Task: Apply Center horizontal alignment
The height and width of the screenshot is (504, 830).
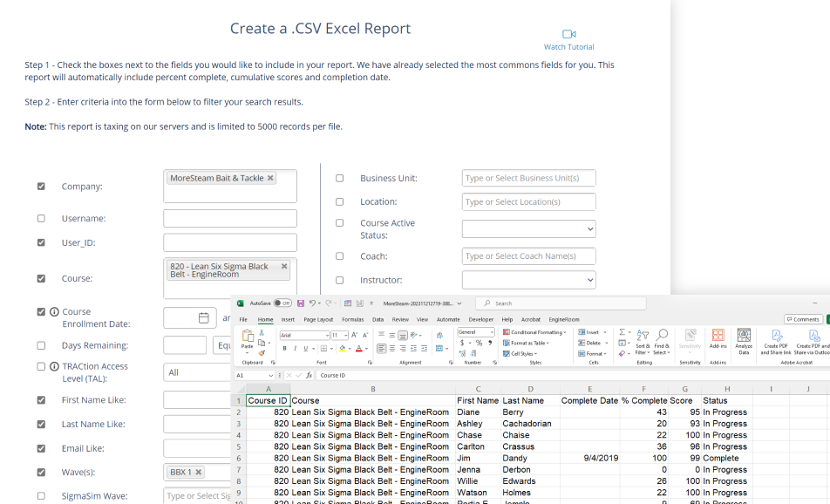Action: pos(392,349)
